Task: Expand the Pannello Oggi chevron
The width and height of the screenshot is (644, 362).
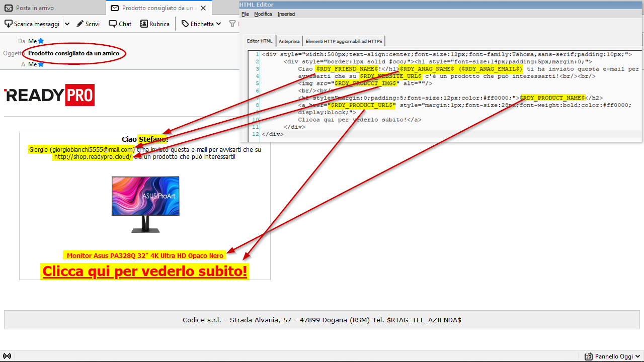Action: coord(637,356)
